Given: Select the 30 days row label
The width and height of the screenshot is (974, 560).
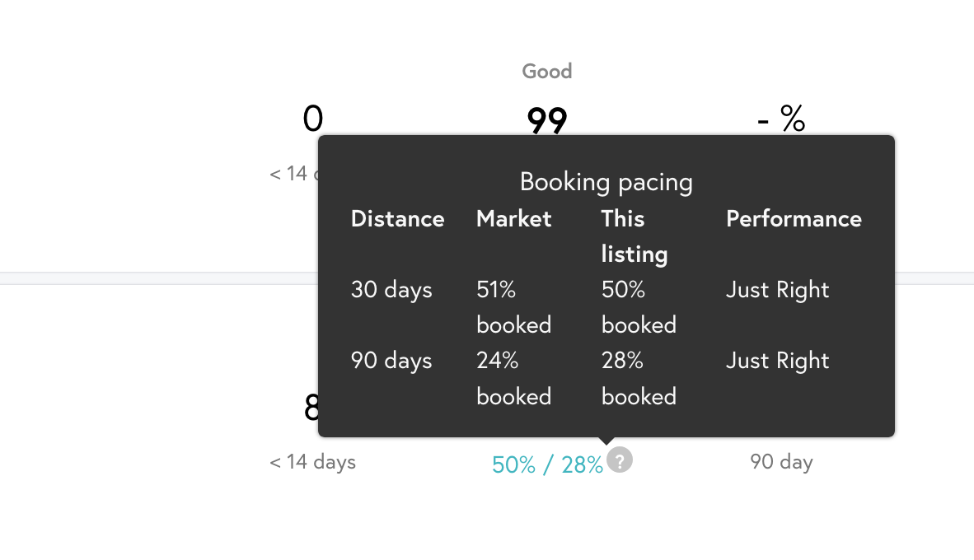Looking at the screenshot, I should (391, 290).
